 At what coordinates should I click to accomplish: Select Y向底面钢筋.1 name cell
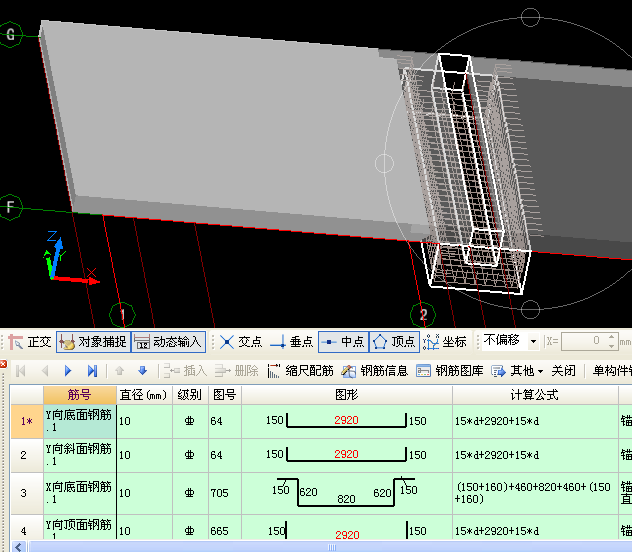tap(79, 421)
